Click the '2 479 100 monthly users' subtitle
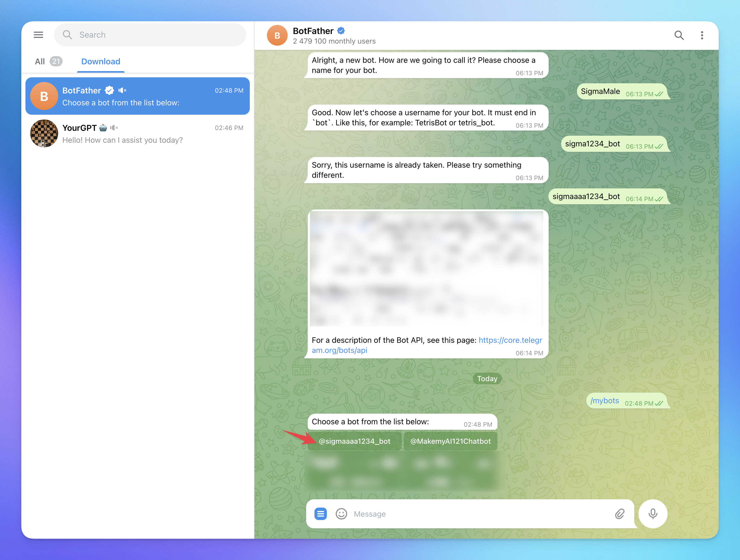 click(x=334, y=41)
